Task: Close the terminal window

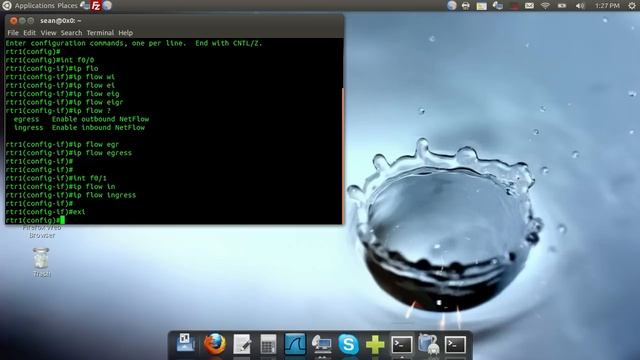Action: coord(13,20)
